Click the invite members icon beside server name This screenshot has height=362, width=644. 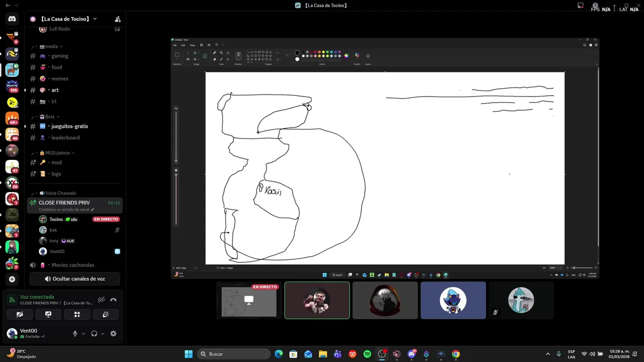click(118, 19)
